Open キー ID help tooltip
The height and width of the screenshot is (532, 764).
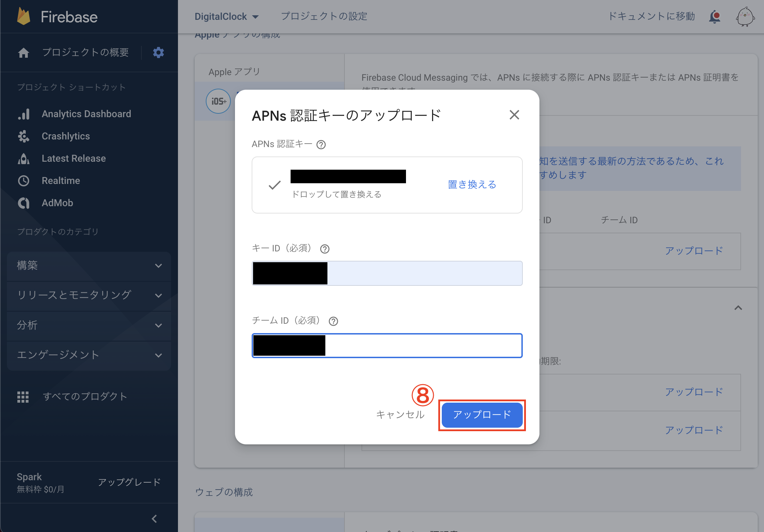(325, 249)
